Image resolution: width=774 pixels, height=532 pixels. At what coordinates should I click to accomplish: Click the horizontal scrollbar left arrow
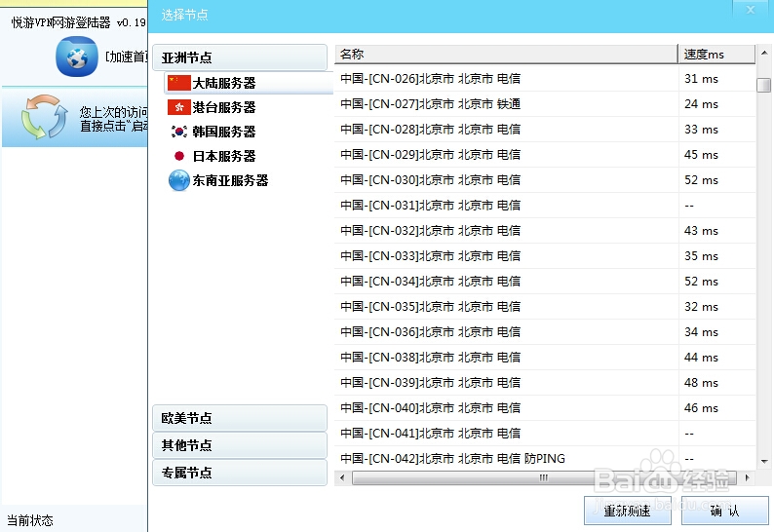tap(342, 477)
